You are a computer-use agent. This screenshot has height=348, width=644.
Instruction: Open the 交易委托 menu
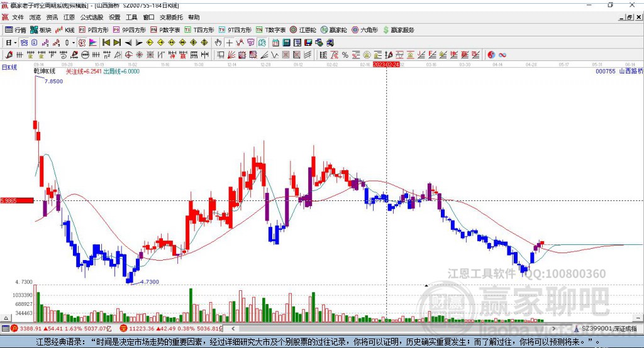tap(171, 17)
